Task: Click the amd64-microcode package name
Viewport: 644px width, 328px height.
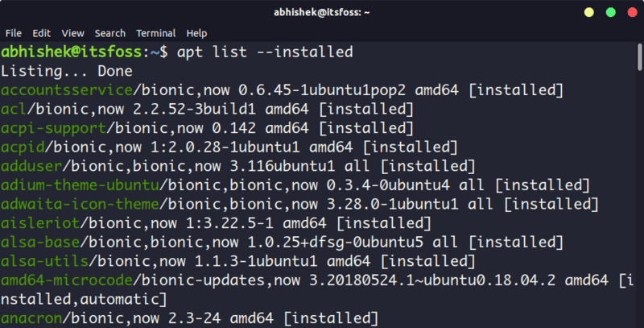Action: point(68,280)
